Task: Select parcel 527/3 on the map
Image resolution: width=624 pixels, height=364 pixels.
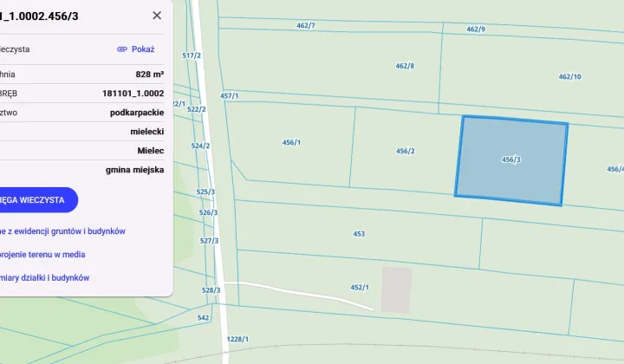Action: (x=209, y=241)
